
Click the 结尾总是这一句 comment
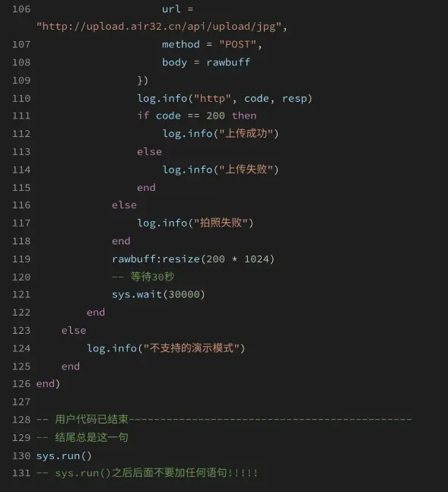[83, 437]
